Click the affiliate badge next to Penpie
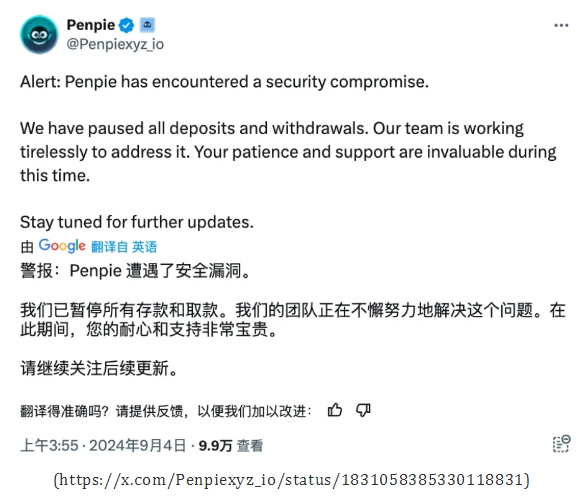Viewport: 580px width, 499px height. point(147,25)
